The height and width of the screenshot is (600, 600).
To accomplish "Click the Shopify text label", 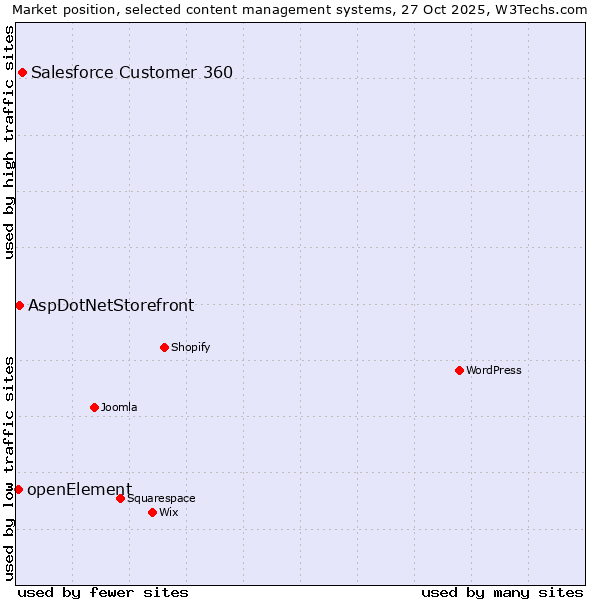I will pyautogui.click(x=190, y=347).
